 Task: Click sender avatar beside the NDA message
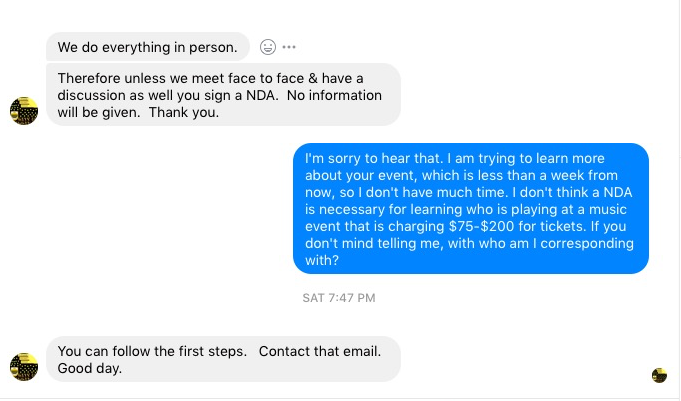[x=24, y=111]
